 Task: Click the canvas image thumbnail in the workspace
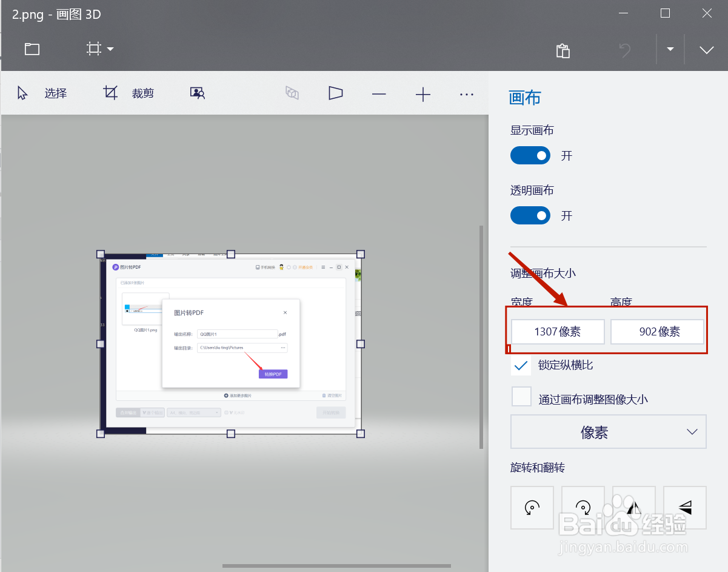coord(230,343)
